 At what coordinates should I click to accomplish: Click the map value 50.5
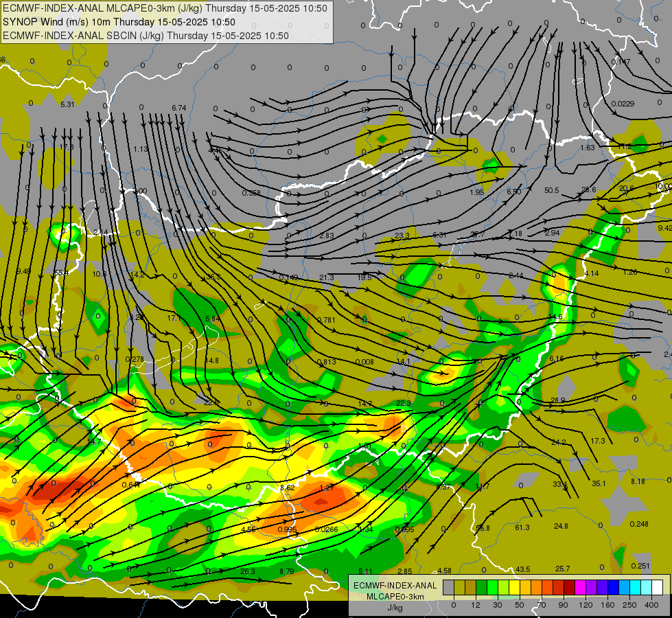pos(552,190)
